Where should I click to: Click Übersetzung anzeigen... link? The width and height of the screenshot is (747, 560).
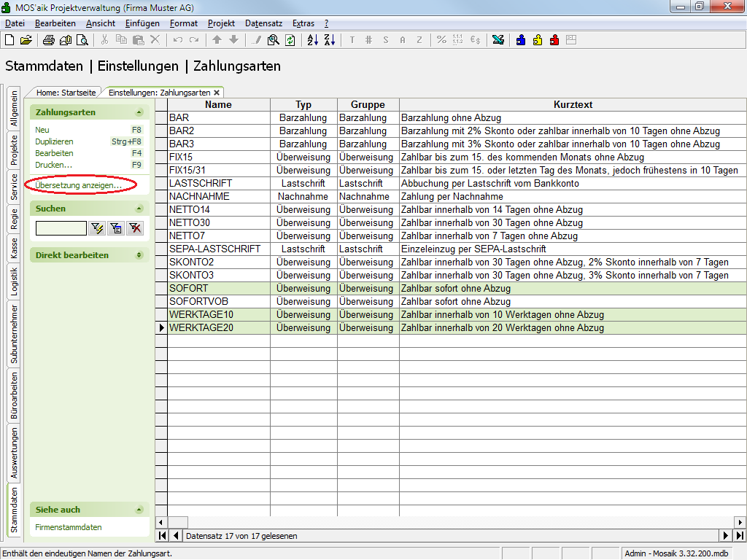click(x=78, y=185)
